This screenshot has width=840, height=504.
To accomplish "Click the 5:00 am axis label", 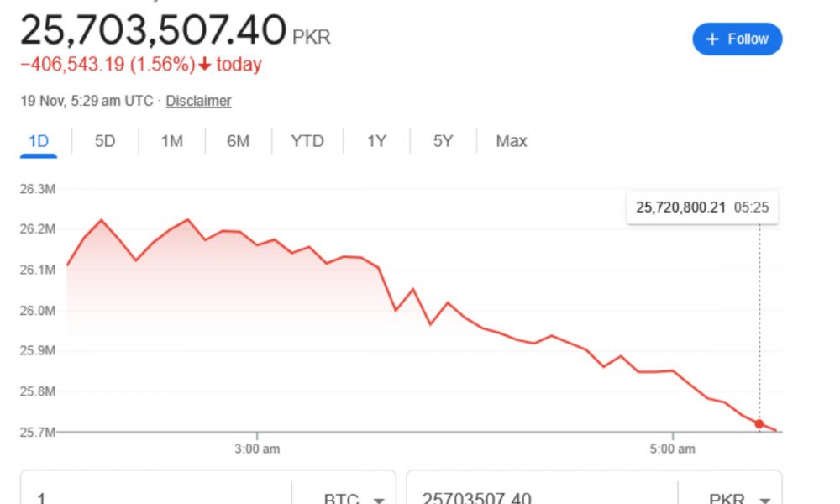I will pos(674,449).
